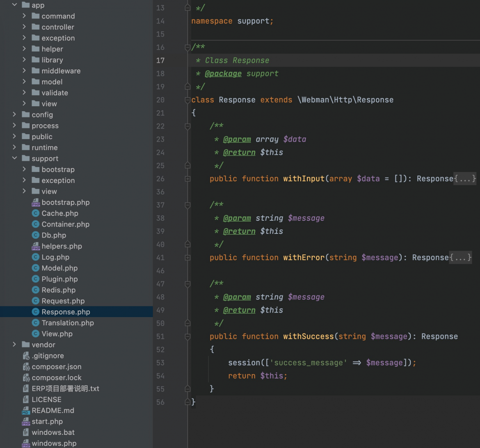Click the Model.php class icon
The height and width of the screenshot is (448, 480).
(x=36, y=268)
